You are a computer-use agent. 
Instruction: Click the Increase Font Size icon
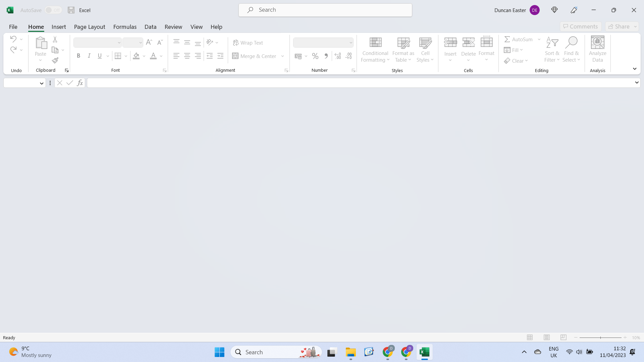(149, 42)
